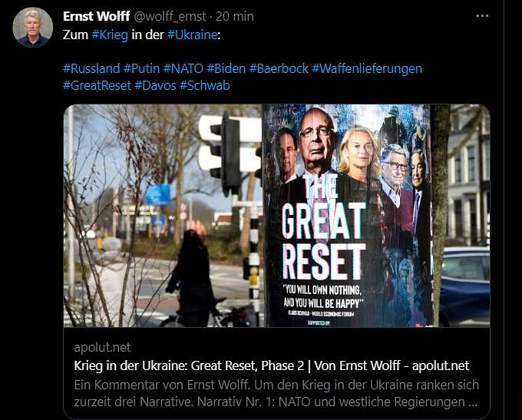522x420 pixels.
Task: Open the #Putin hashtag
Action: pos(142,68)
